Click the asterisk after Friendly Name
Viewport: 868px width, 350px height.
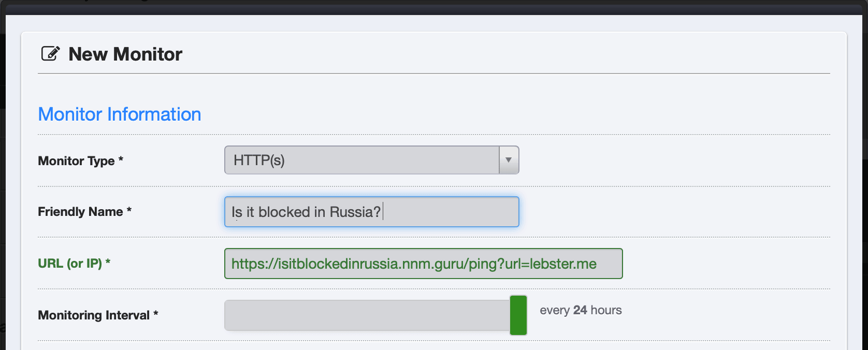click(x=129, y=210)
